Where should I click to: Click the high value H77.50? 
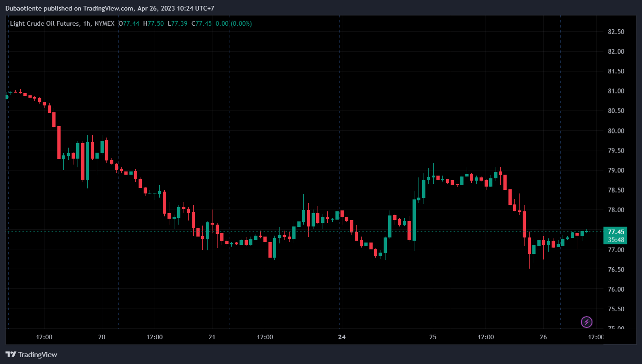(x=153, y=23)
